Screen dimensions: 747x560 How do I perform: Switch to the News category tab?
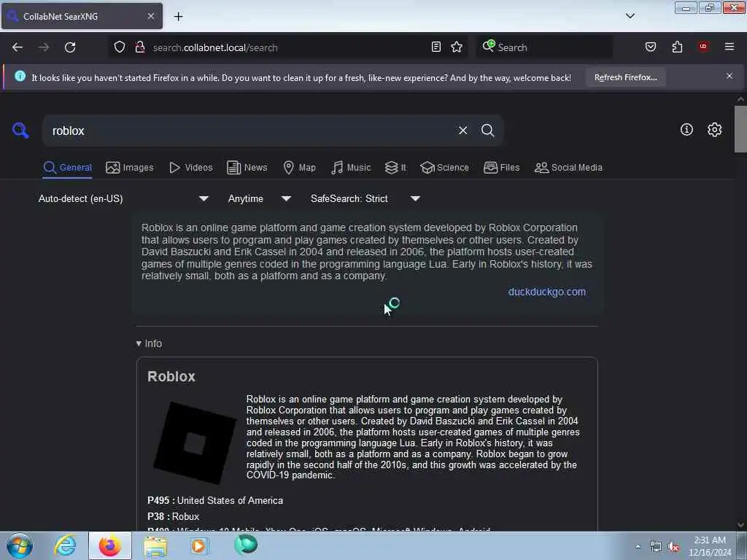247,168
